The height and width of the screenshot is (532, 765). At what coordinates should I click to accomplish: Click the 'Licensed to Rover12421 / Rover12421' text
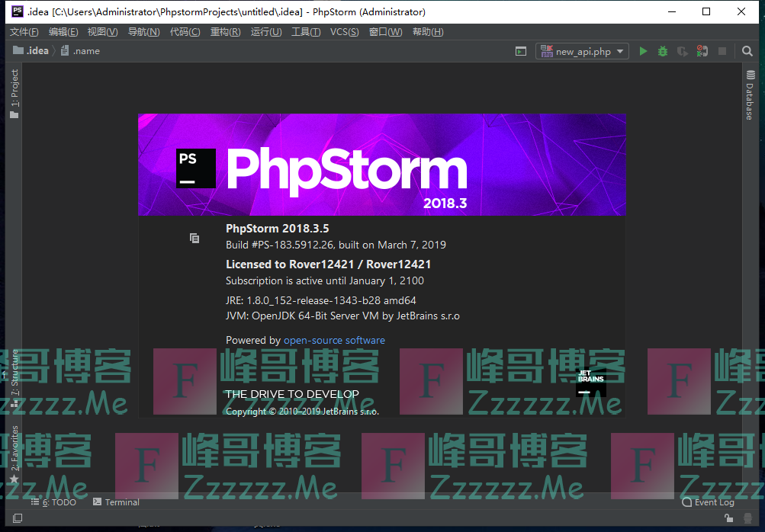click(328, 264)
